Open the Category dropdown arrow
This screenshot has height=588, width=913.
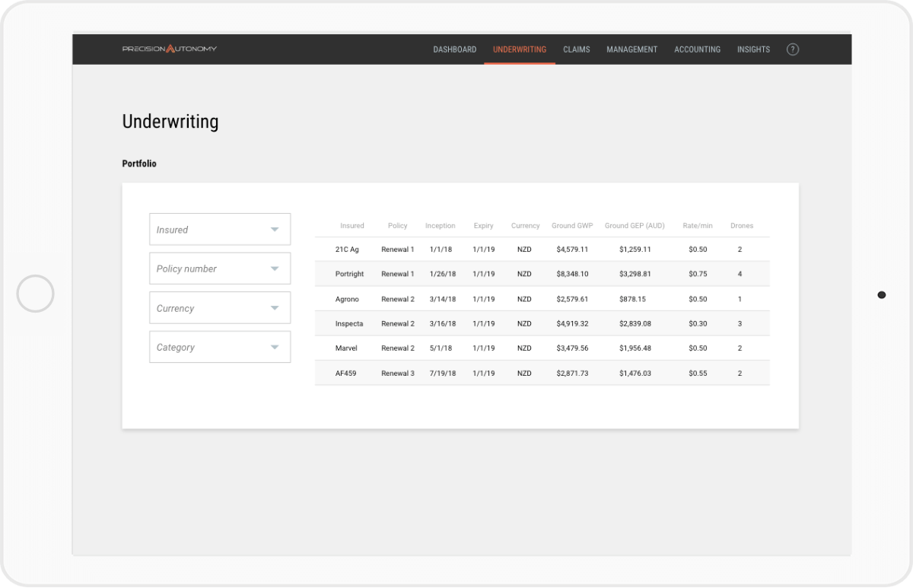click(x=275, y=348)
